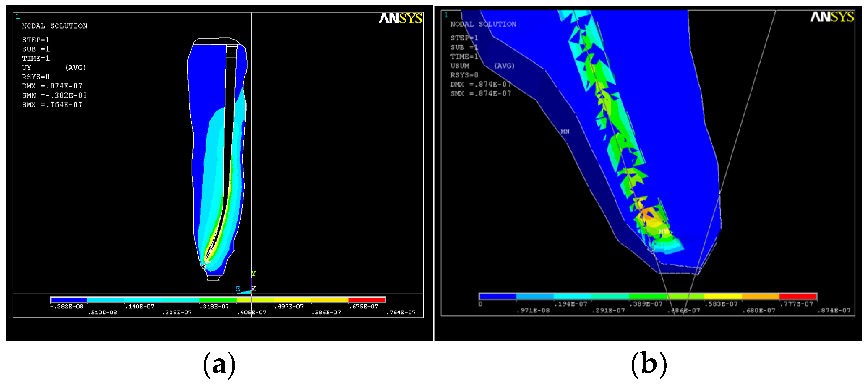This screenshot has height=385, width=868.
Task: Pick the dark blue legend segment in panel (a)
Action: pos(69,300)
